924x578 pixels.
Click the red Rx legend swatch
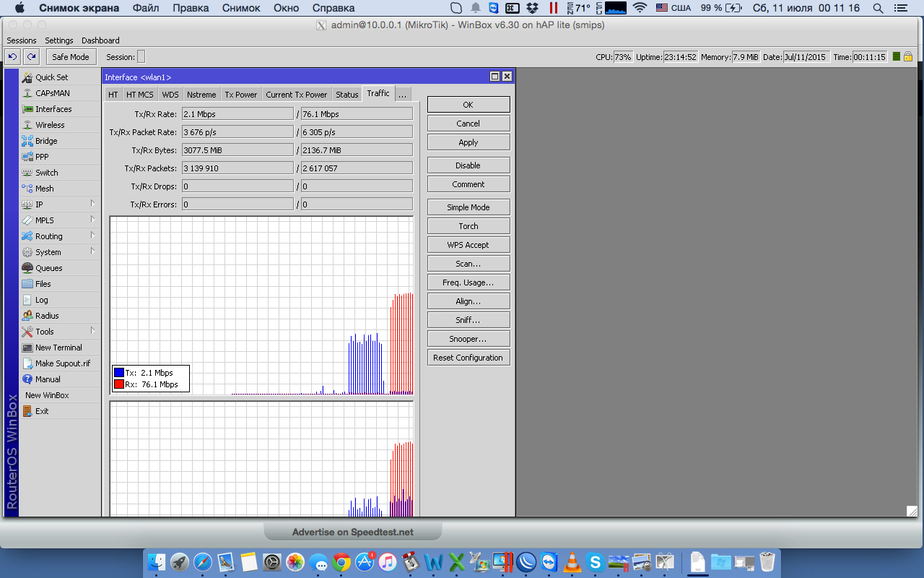(x=119, y=384)
